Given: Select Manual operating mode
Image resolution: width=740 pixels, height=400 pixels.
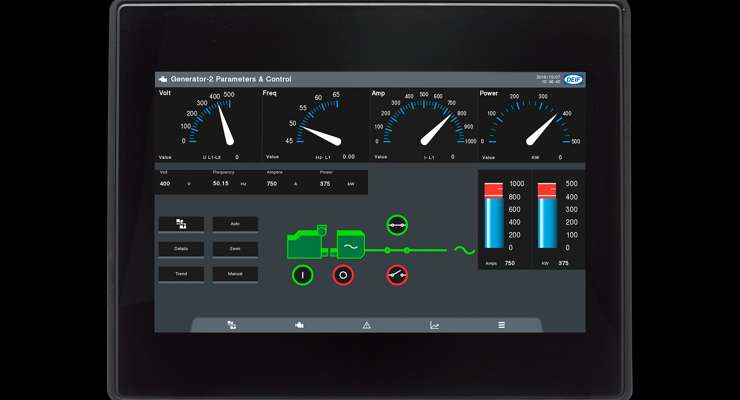Looking at the screenshot, I should click(235, 273).
